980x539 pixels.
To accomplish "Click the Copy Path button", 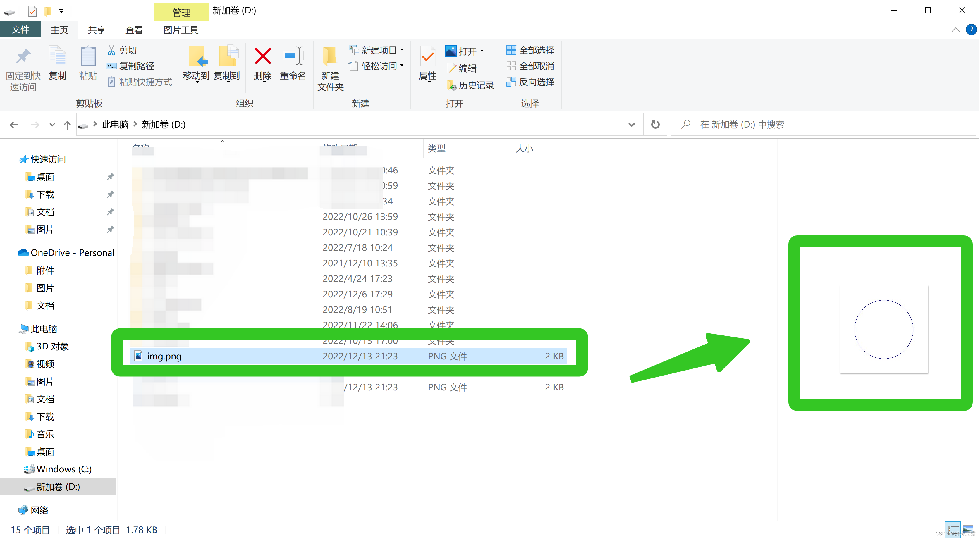I will click(x=131, y=66).
